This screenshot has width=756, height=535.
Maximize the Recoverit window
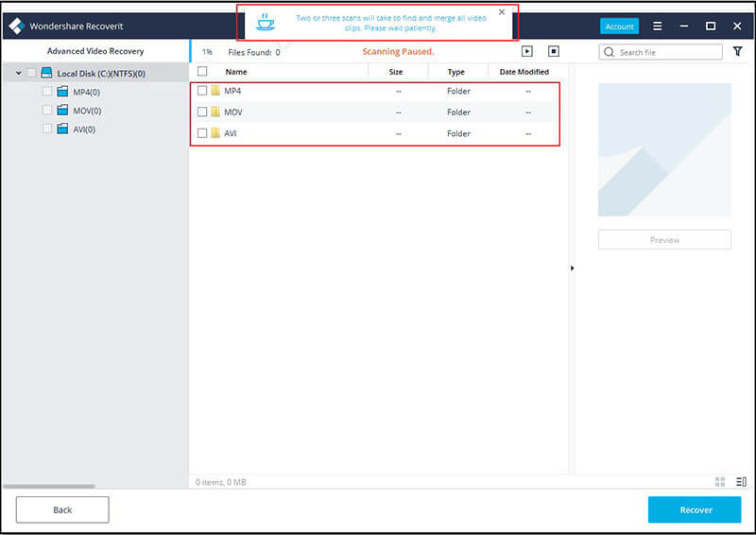[711, 26]
